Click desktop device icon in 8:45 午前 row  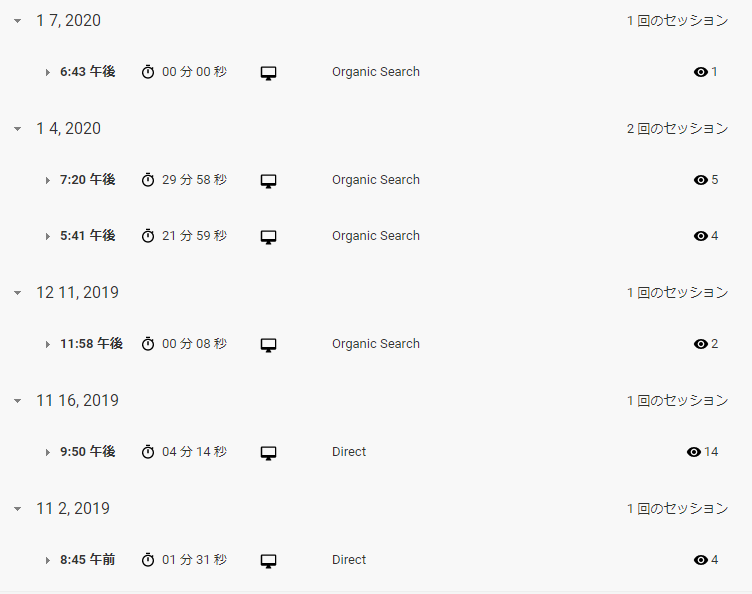point(268,561)
